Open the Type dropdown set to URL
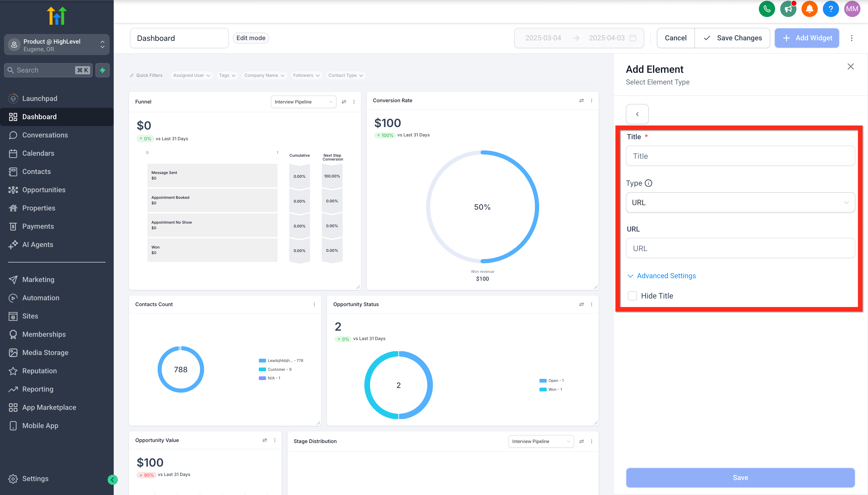The image size is (868, 495). click(740, 203)
